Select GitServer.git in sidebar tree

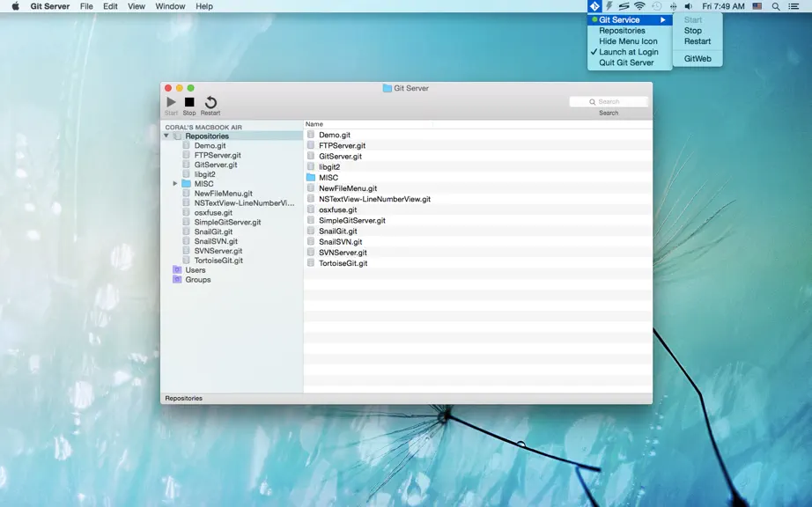216,165
